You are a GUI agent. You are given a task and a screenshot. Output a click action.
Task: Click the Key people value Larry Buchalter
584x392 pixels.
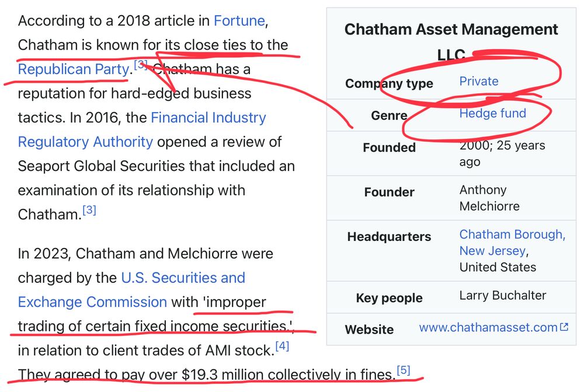click(502, 295)
